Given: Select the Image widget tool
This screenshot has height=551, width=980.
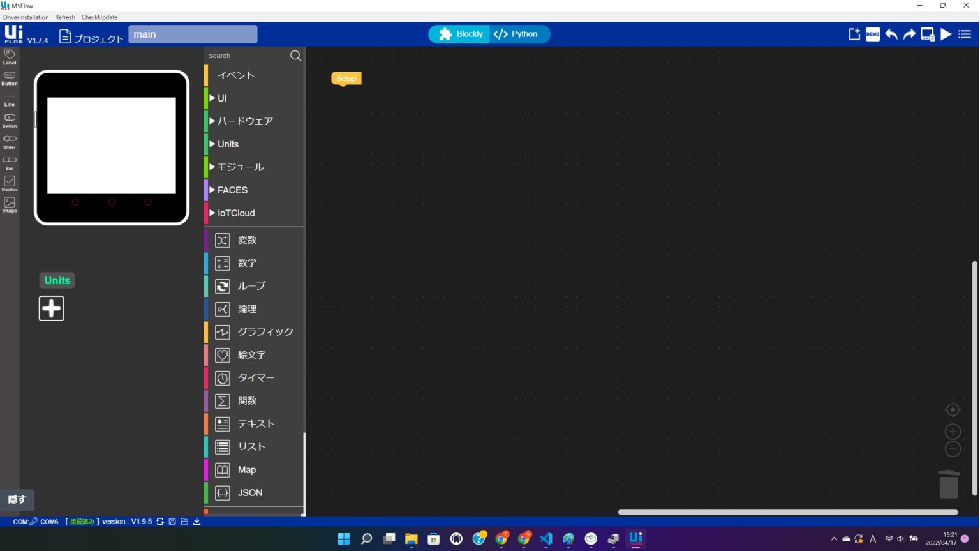Looking at the screenshot, I should click(9, 204).
